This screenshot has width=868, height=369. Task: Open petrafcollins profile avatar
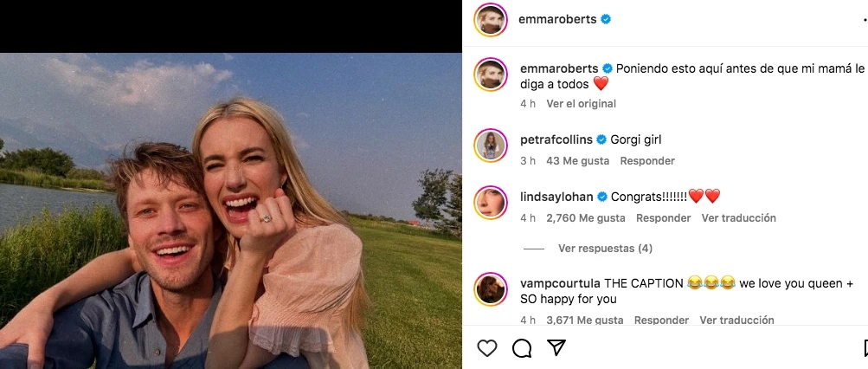(x=491, y=145)
